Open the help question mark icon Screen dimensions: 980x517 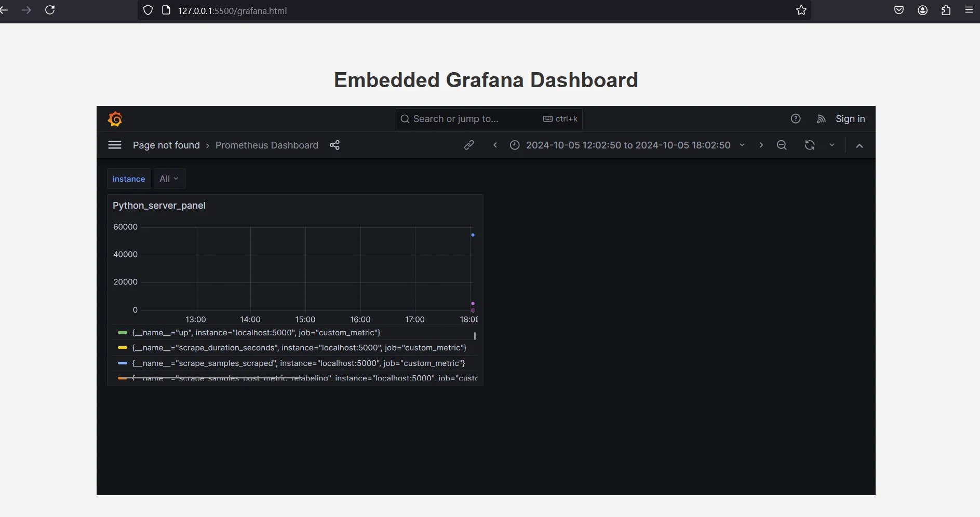click(796, 119)
